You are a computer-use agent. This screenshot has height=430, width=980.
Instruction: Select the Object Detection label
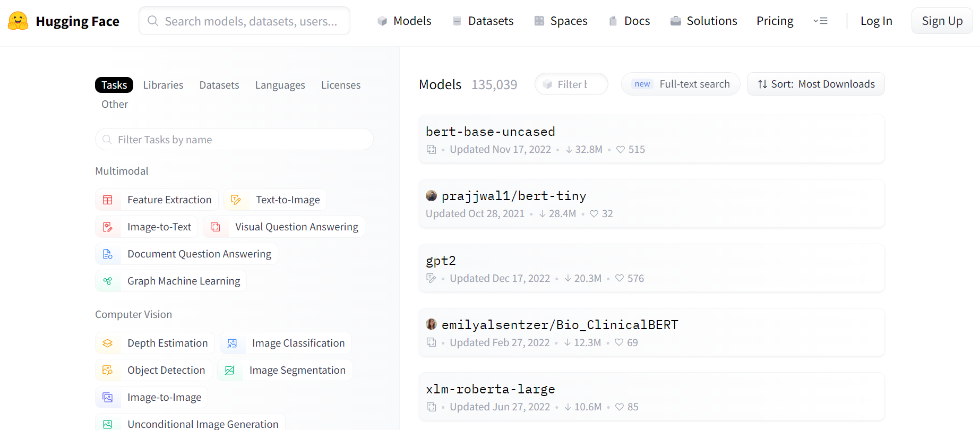[166, 370]
